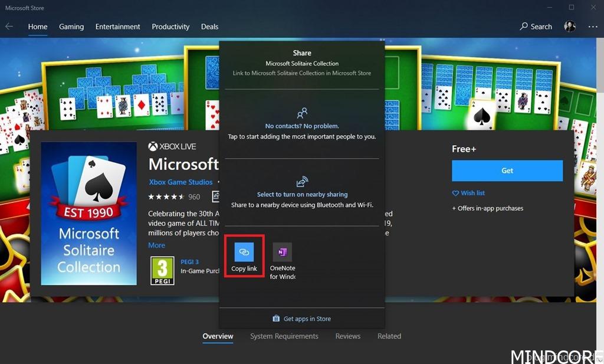Open the See more ellipsis menu
Screen dimensions: 604x364
(593, 27)
